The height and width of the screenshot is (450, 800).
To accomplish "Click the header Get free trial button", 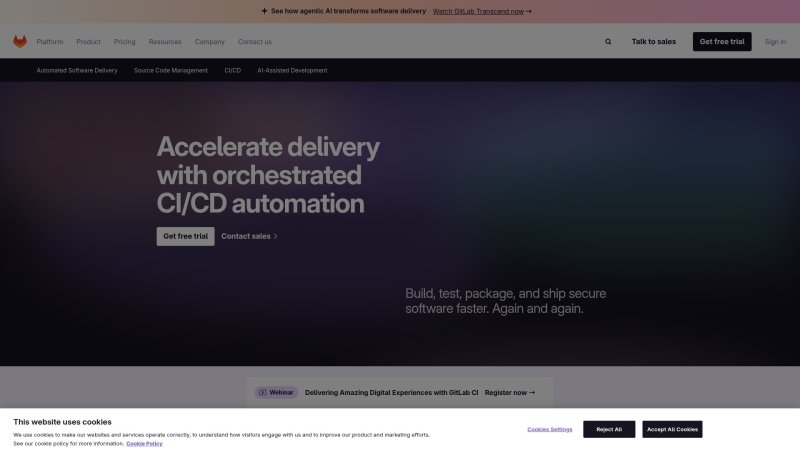I will coord(721,42).
